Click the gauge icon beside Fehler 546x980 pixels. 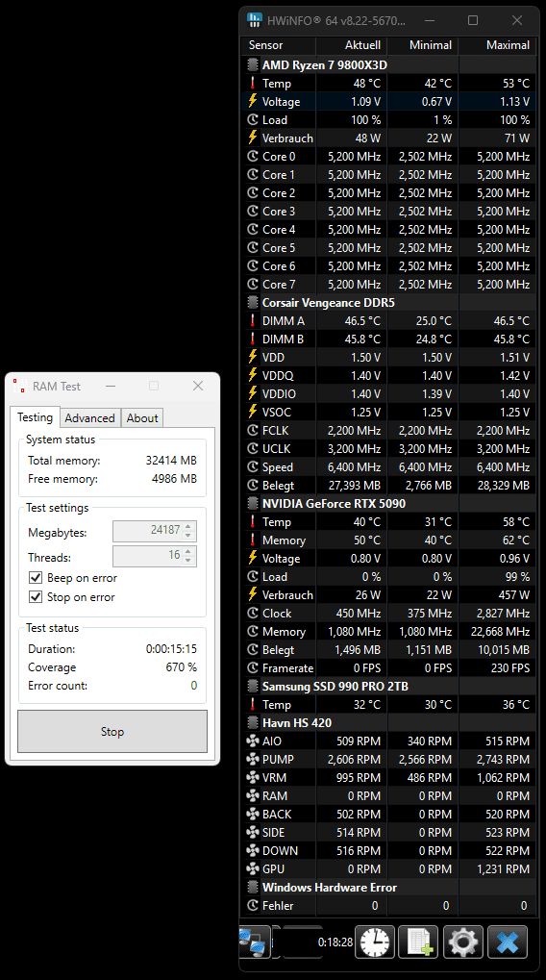pyautogui.click(x=253, y=905)
